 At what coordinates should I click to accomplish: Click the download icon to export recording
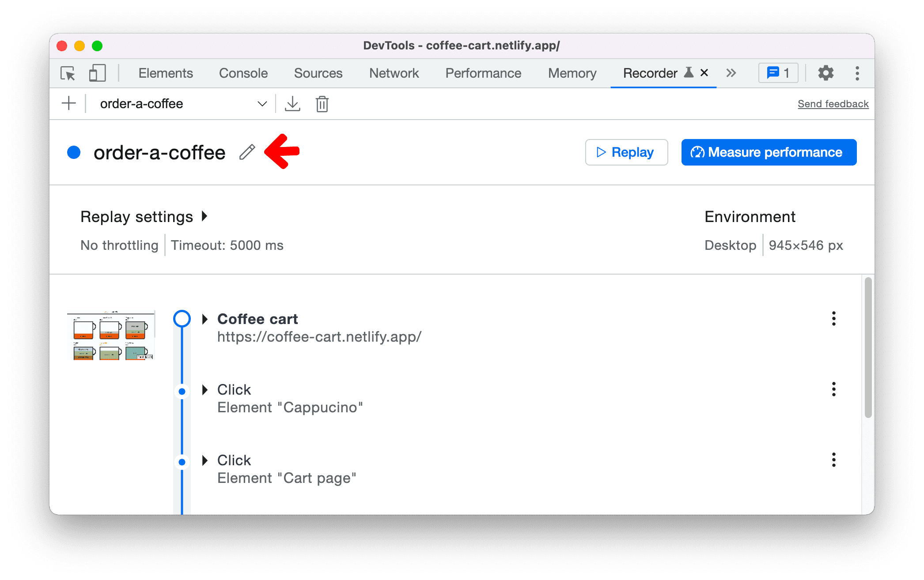pyautogui.click(x=292, y=104)
